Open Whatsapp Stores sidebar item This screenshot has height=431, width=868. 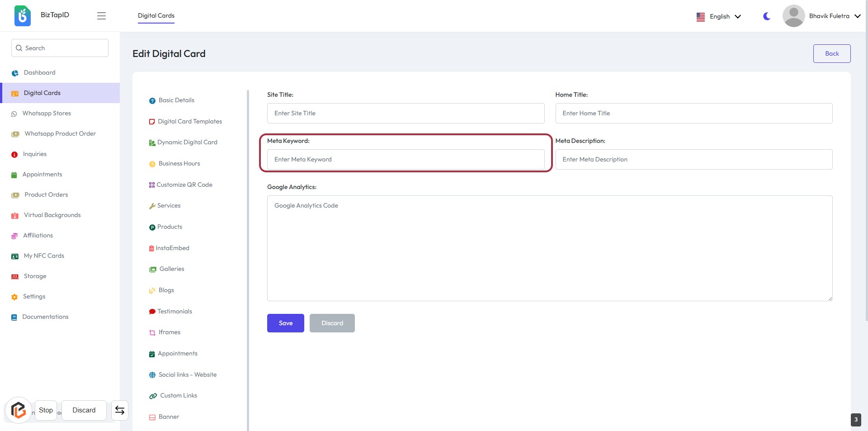pos(47,113)
